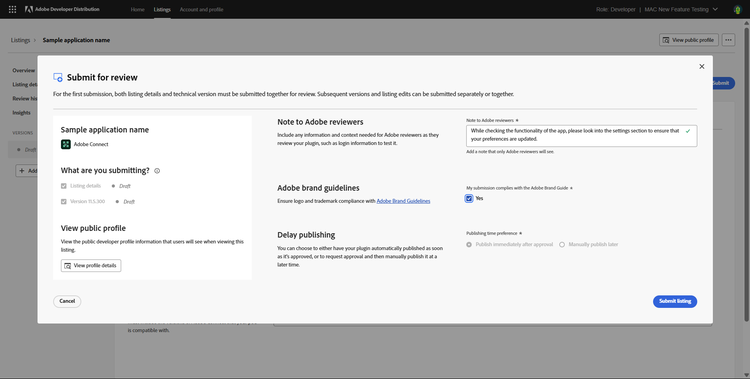Toggle the Listing details checkbox
The width and height of the screenshot is (750, 379).
coord(64,186)
